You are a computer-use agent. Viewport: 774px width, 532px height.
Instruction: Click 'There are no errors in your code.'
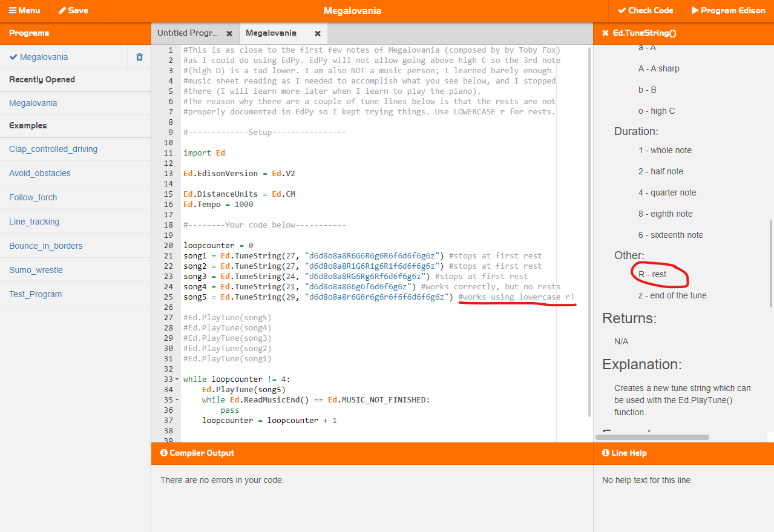(222, 480)
